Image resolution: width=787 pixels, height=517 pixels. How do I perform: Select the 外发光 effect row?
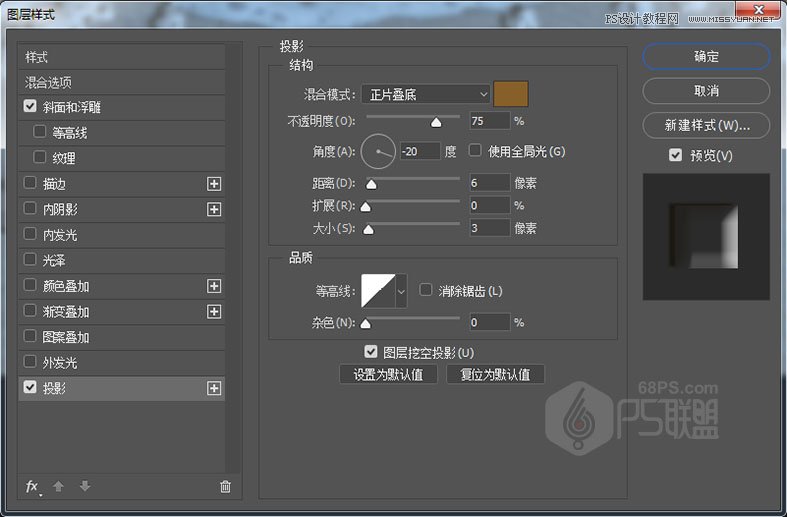[x=121, y=363]
